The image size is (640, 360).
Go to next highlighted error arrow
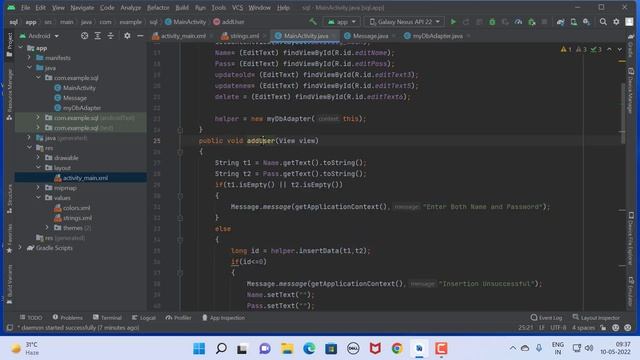pyautogui.click(x=620, y=49)
